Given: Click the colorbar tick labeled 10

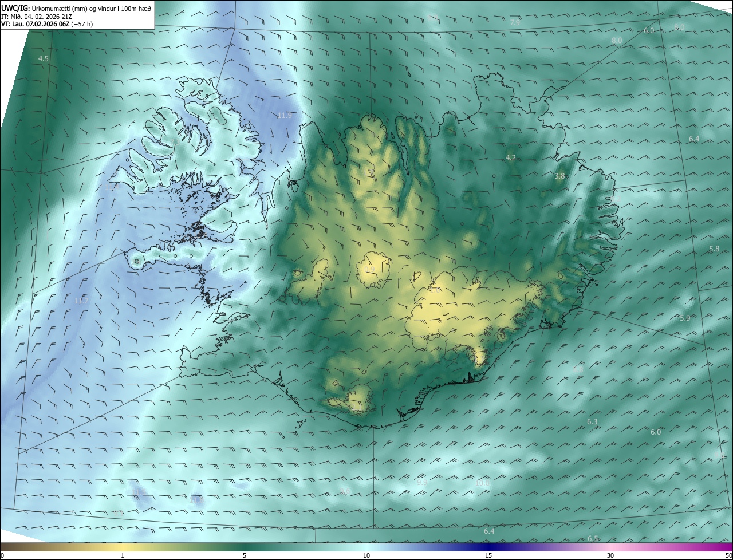Looking at the screenshot, I should [x=366, y=555].
